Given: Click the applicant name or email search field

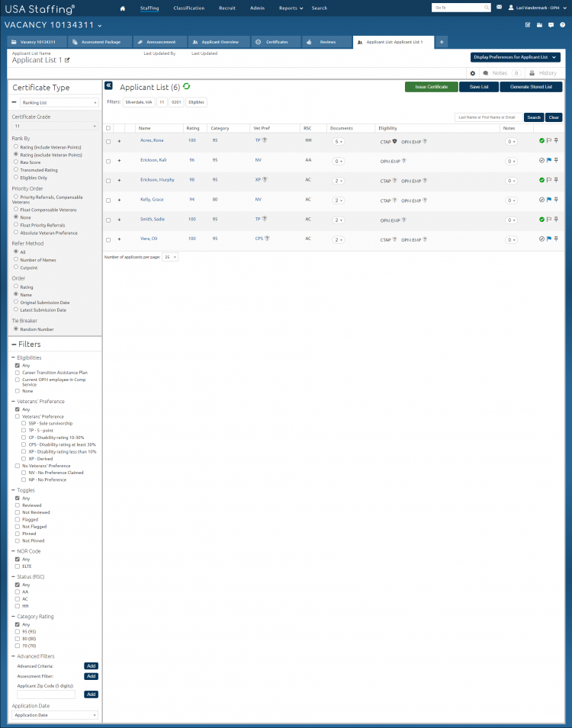Looking at the screenshot, I should click(x=488, y=117).
